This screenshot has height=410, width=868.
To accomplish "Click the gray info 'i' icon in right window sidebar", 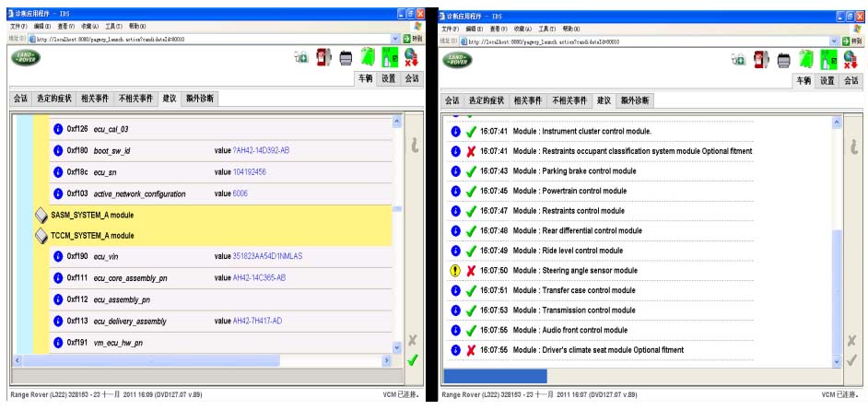I will pos(852,146).
